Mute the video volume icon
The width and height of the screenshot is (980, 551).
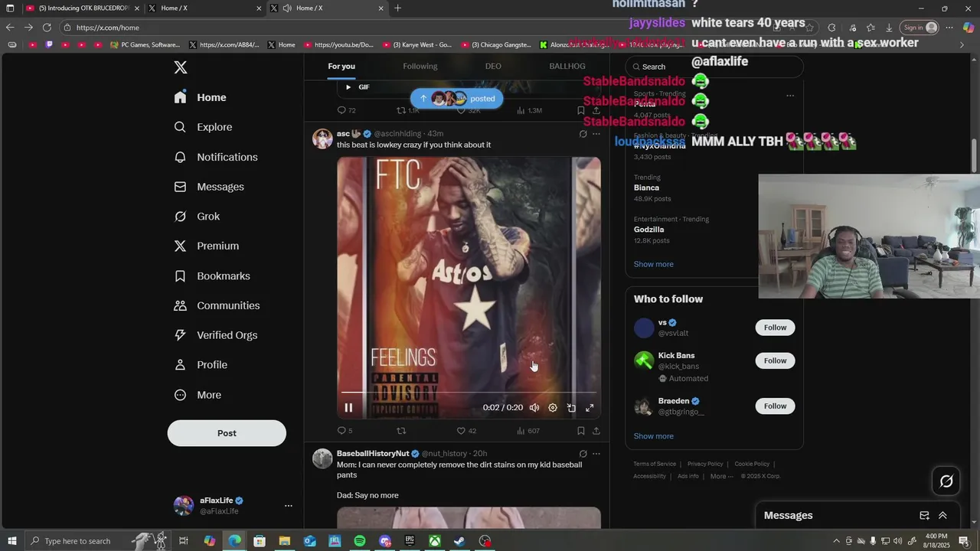coord(534,408)
